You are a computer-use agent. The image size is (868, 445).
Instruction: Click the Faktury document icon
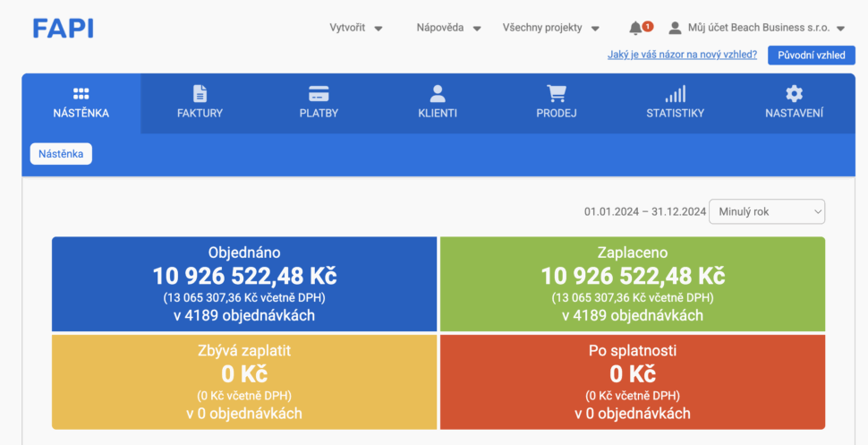tap(200, 94)
